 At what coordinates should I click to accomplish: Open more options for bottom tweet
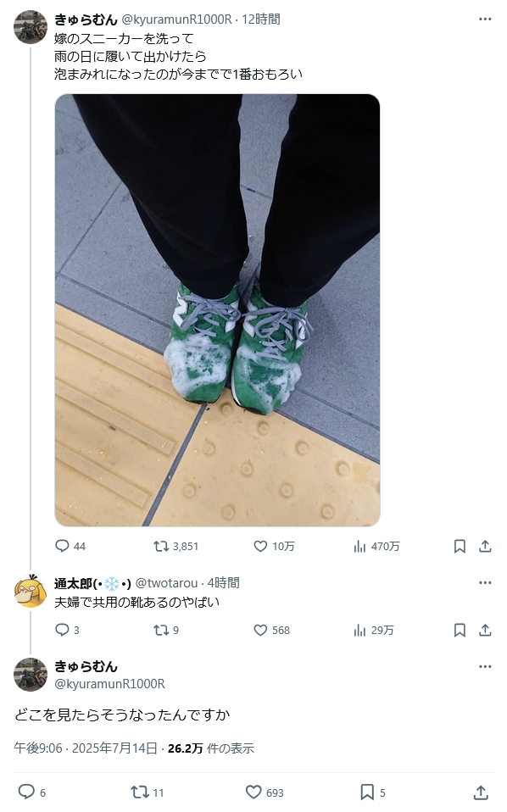tap(485, 666)
